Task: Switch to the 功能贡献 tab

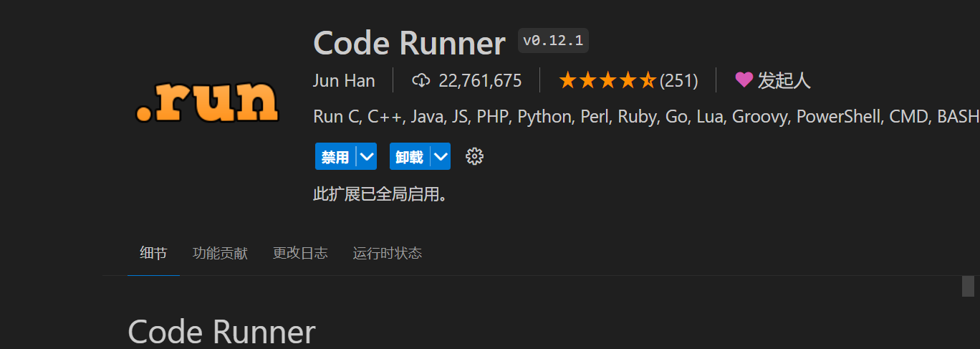Action: point(220,253)
